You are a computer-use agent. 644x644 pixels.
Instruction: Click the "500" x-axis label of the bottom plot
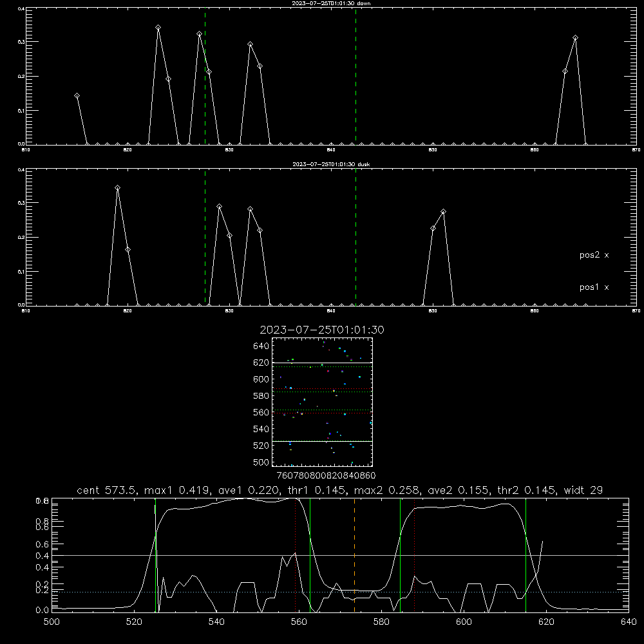[x=52, y=622]
